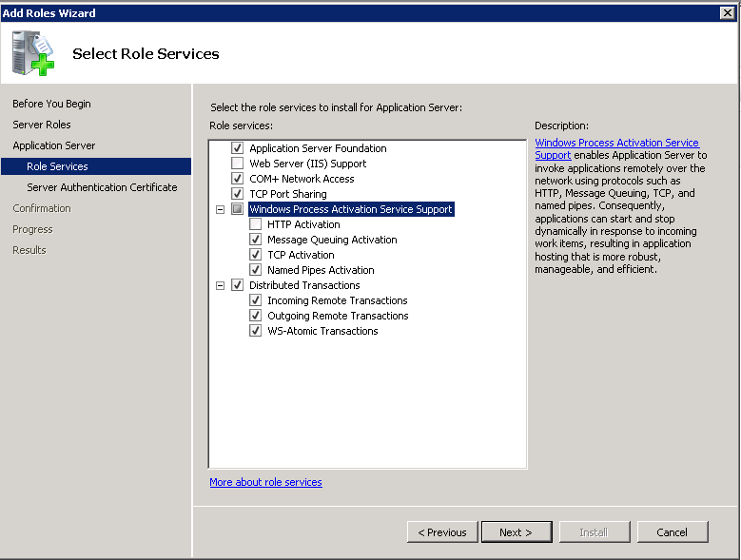
Task: Select TCP Port Sharing label
Action: coord(288,194)
